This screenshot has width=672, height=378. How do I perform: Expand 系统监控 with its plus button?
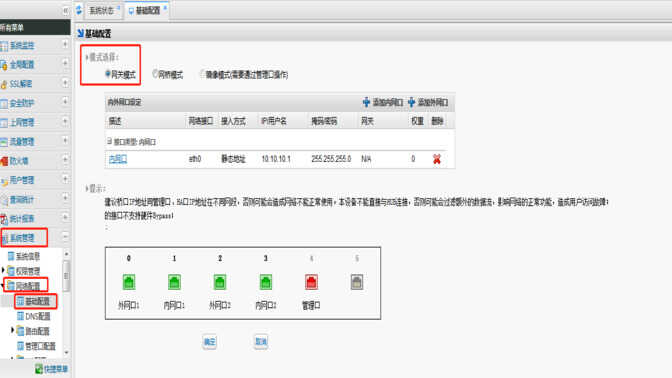65,44
